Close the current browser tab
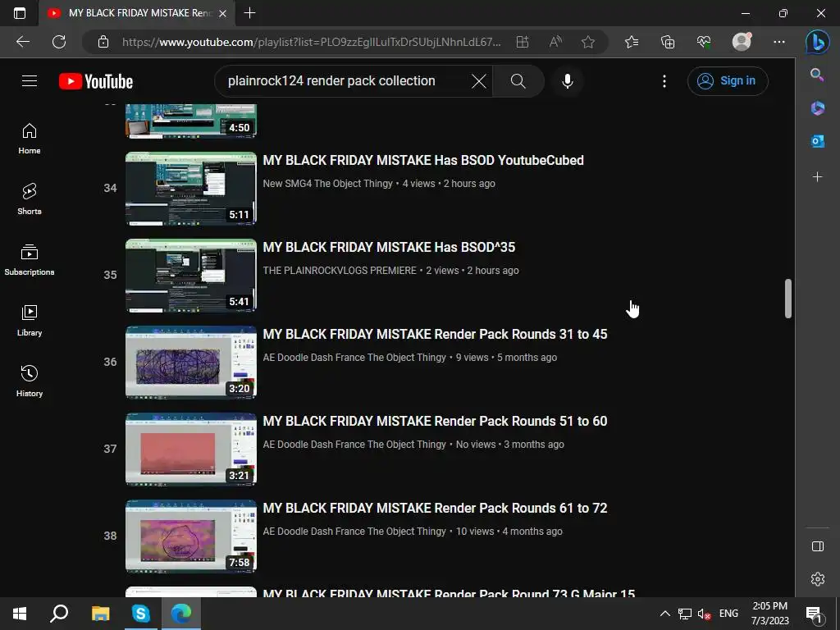The height and width of the screenshot is (630, 840). 223,13
